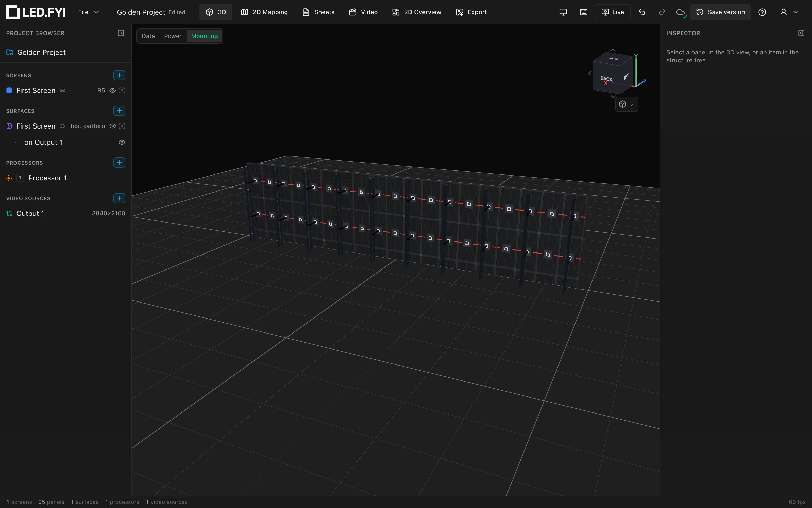Click the LED.FYI logo
The height and width of the screenshot is (508, 812).
(36, 12)
